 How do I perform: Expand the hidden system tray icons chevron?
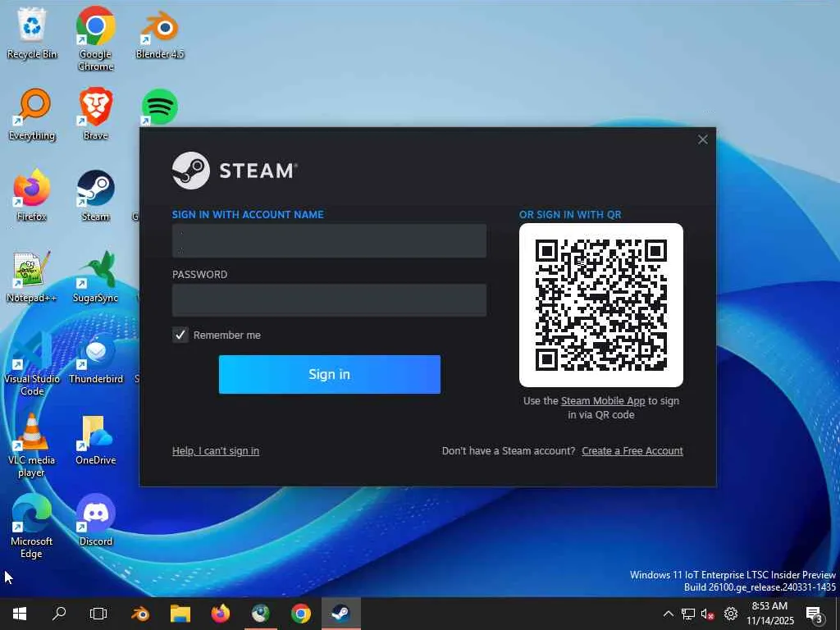pyautogui.click(x=668, y=614)
